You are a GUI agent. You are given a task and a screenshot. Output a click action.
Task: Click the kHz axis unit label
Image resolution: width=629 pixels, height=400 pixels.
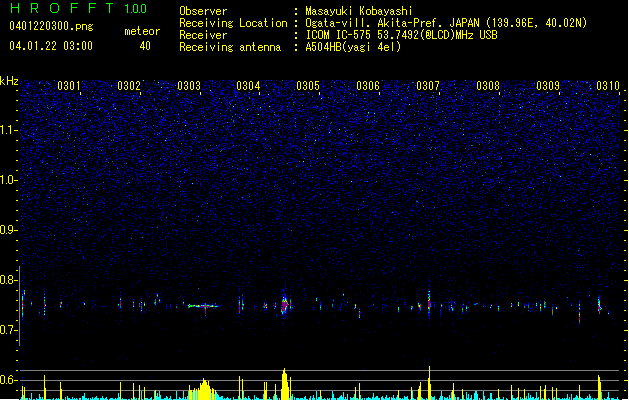[x=9, y=81]
